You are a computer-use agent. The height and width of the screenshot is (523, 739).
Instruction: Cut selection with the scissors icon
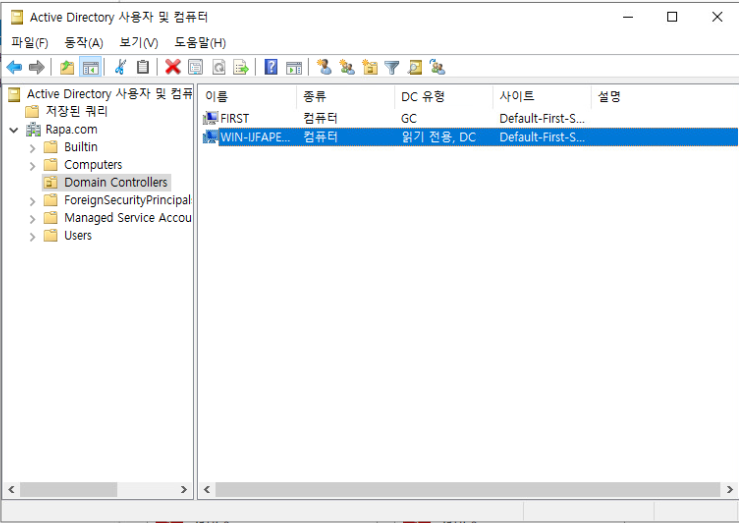tap(121, 67)
